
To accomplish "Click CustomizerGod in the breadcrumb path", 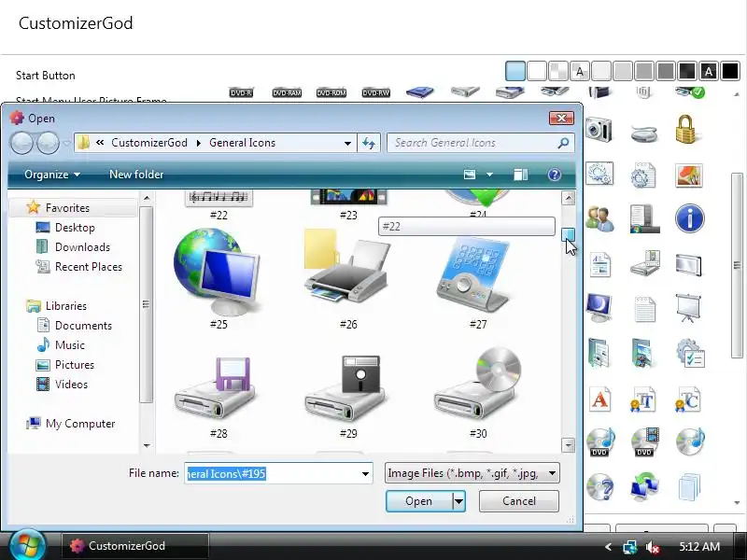I will click(x=149, y=143).
